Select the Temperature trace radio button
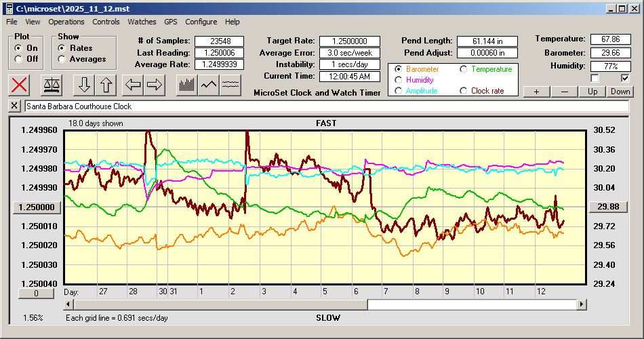Image resolution: width=644 pixels, height=339 pixels. (x=464, y=69)
